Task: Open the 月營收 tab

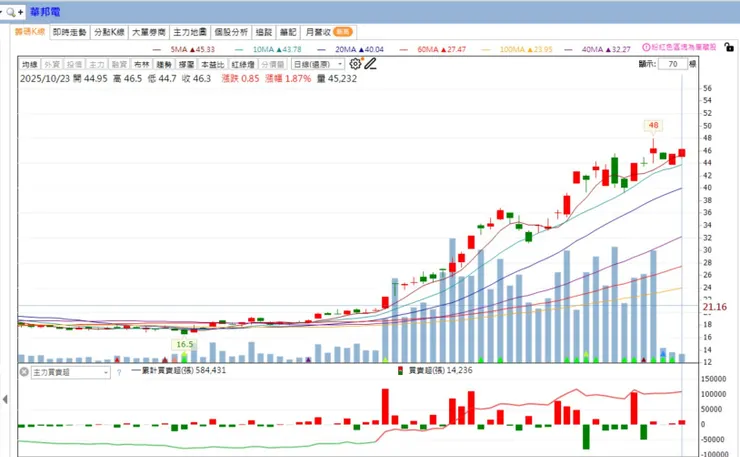Action: [328, 32]
